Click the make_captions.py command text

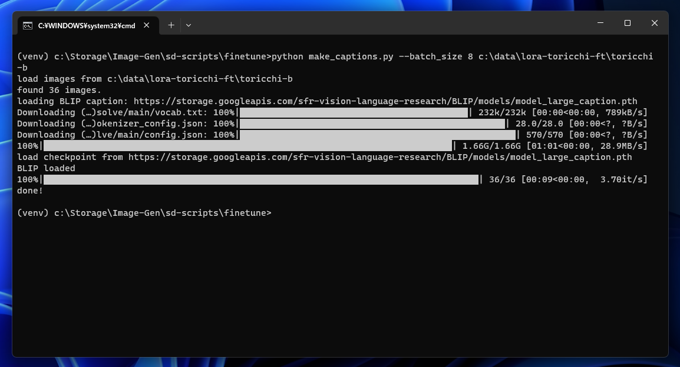click(x=351, y=56)
